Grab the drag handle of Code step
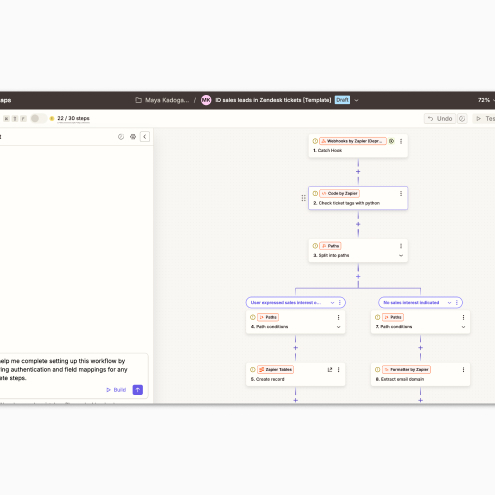The width and height of the screenshot is (495, 495). coord(303,198)
